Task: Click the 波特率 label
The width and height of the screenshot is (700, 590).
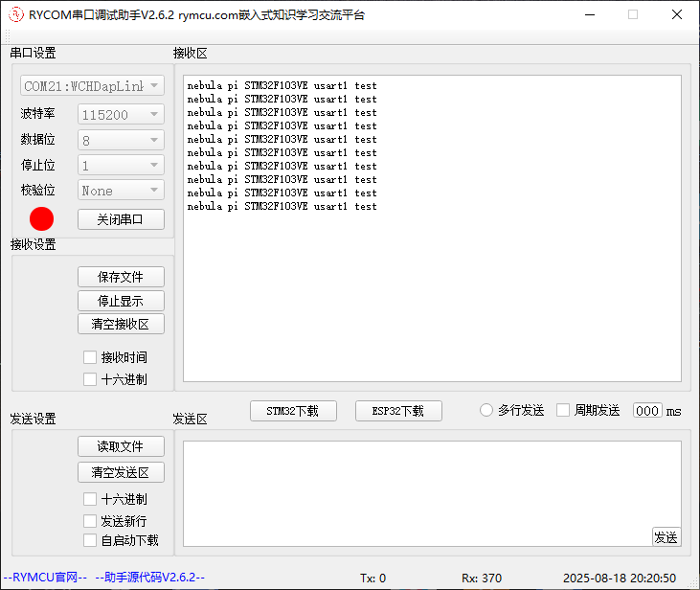Action: pos(38,113)
